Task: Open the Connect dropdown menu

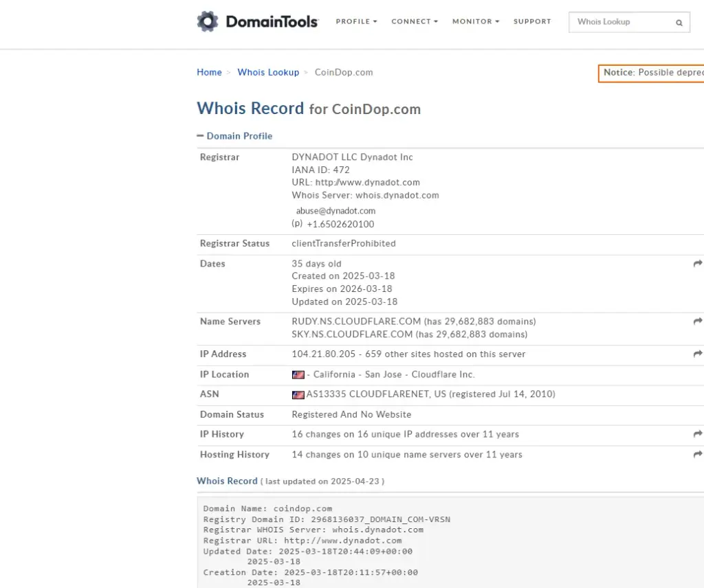Action: [415, 21]
